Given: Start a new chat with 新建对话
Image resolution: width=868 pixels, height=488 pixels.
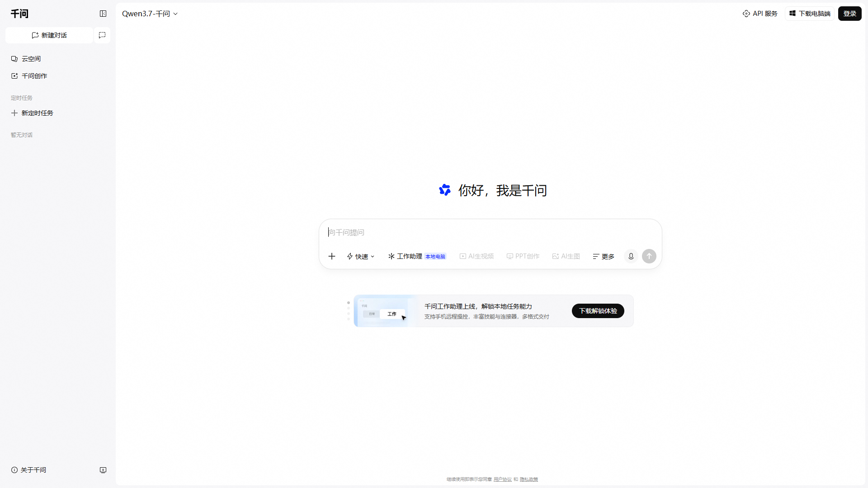Looking at the screenshot, I should tap(49, 35).
